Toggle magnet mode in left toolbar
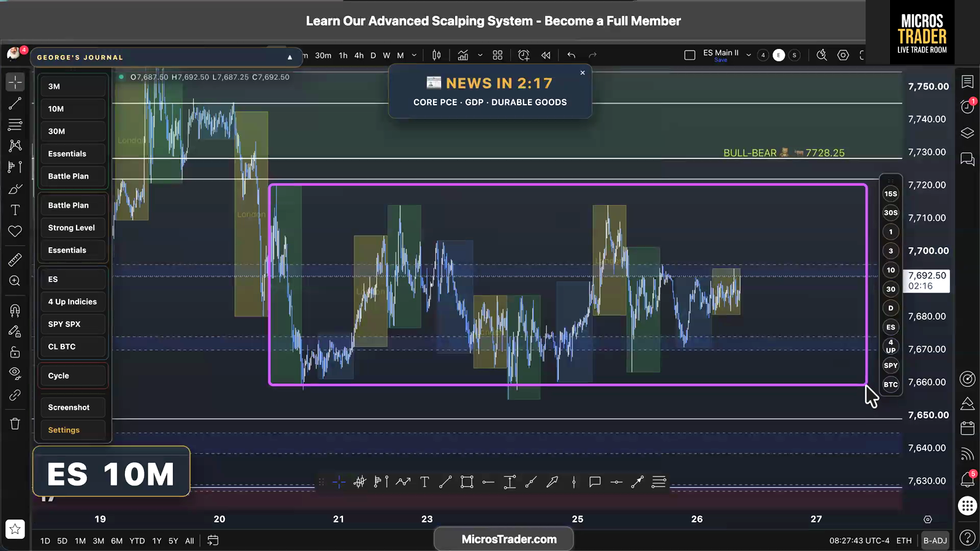The width and height of the screenshot is (980, 551). [x=15, y=310]
